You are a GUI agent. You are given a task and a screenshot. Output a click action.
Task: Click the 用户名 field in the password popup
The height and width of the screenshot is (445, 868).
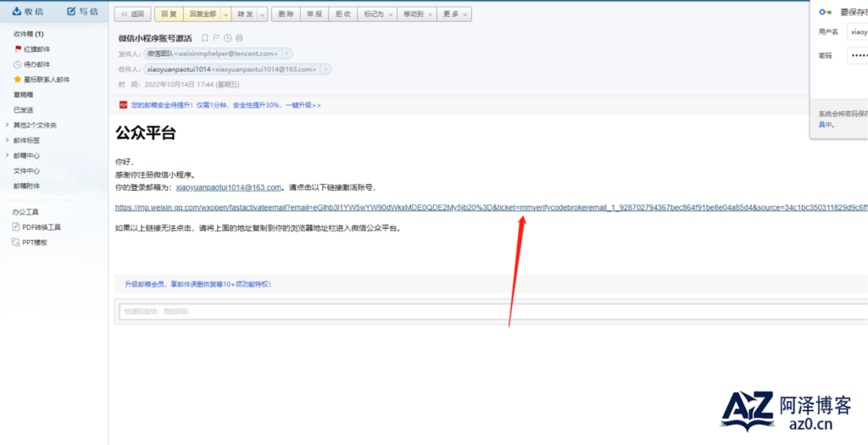pyautogui.click(x=858, y=32)
